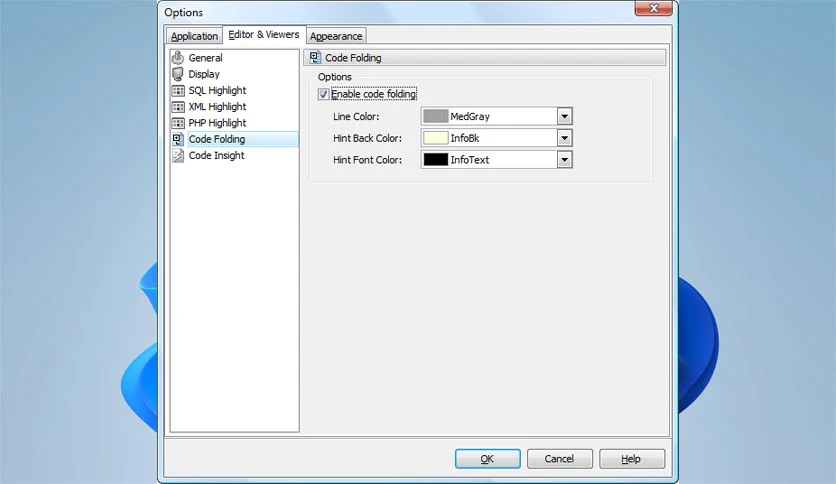Image resolution: width=836 pixels, height=484 pixels.
Task: Click the black InfoText color swatch
Action: pos(436,159)
